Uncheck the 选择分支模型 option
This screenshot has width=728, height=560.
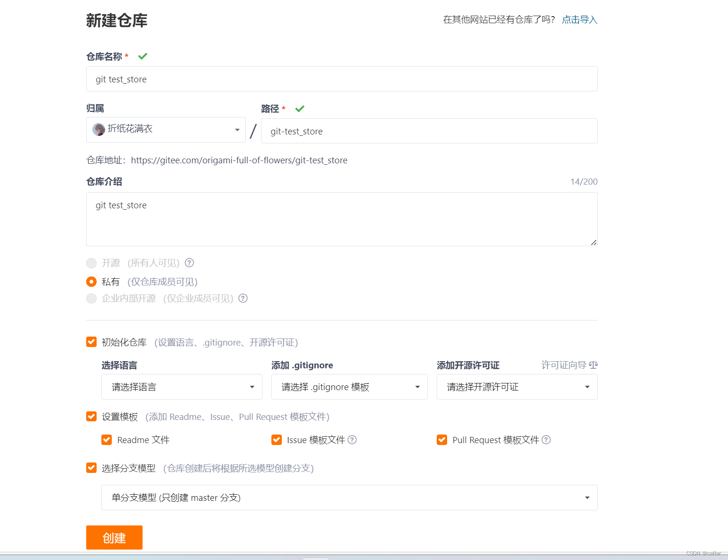pos(91,468)
